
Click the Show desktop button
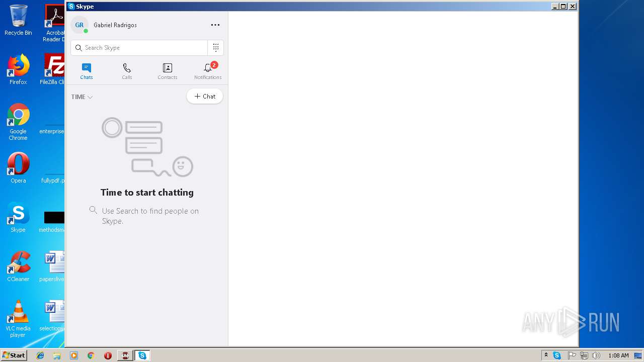638,355
